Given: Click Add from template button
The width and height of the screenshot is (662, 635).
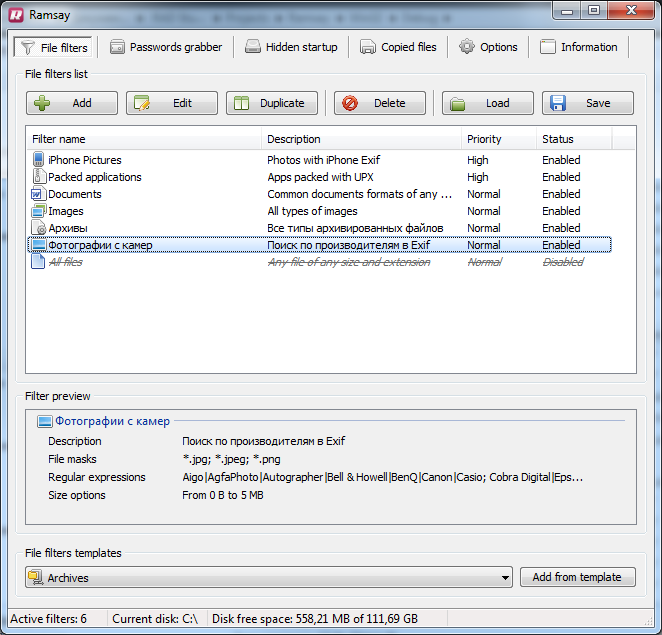Looking at the screenshot, I should coord(578,577).
